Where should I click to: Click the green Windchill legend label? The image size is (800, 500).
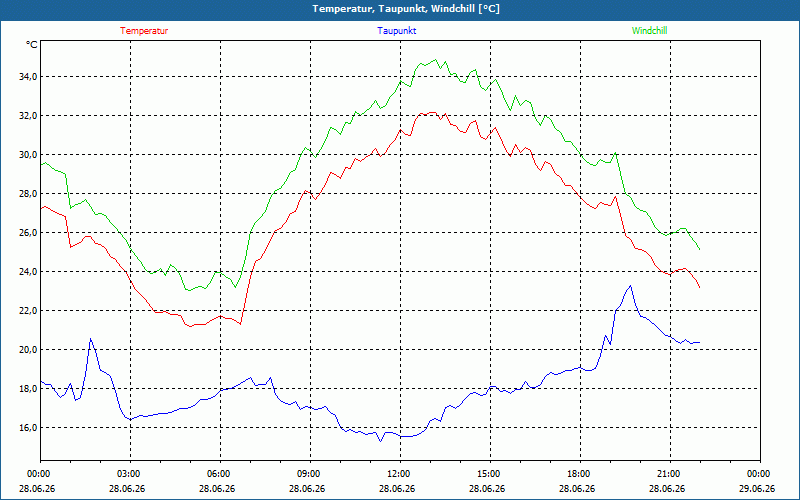tap(649, 31)
